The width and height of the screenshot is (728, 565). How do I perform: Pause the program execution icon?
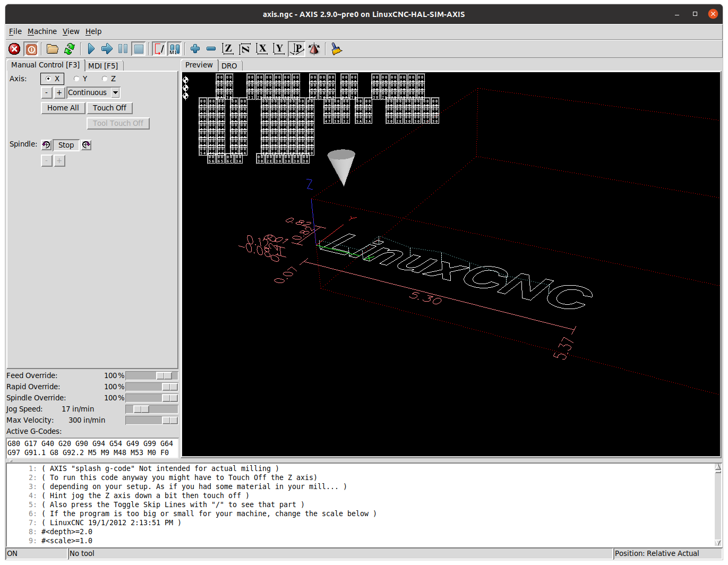(123, 49)
